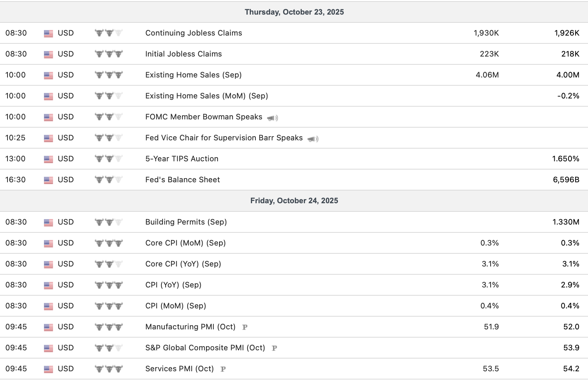Click the Friday, October 24, 2025 date header
Image resolution: width=588 pixels, height=381 pixels.
click(x=294, y=201)
